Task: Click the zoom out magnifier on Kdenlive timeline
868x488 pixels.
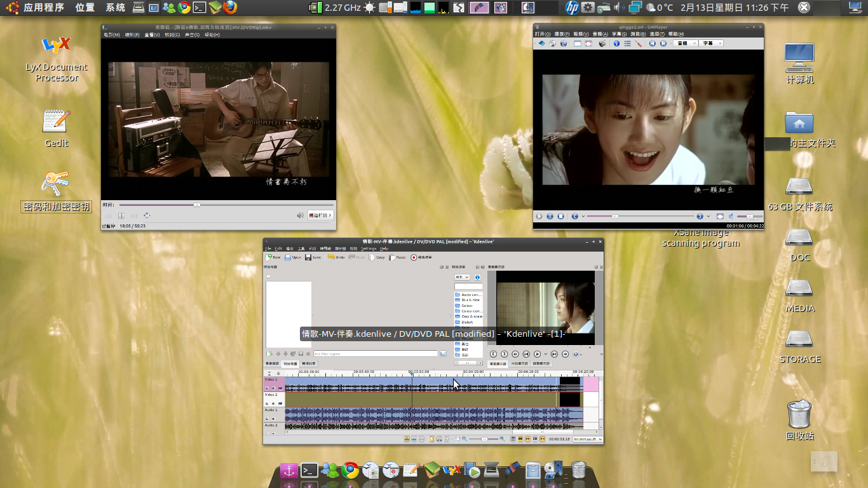Action: (x=465, y=439)
